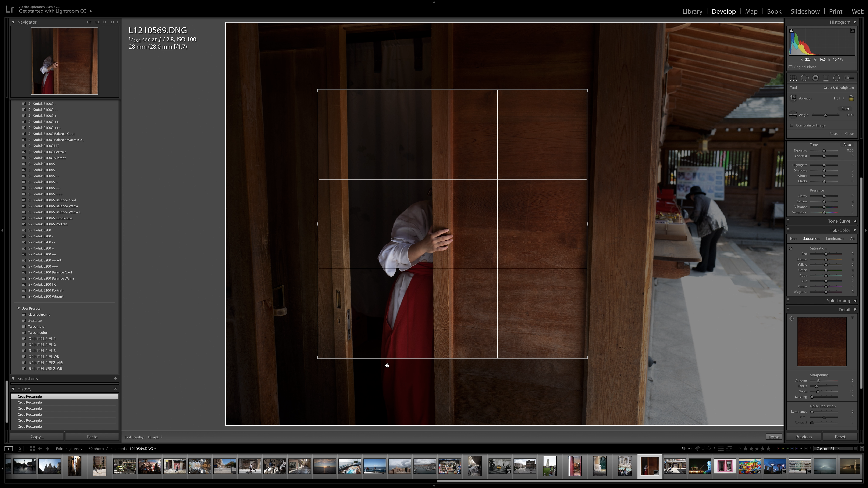Select the Radial Filter tool
Image resolution: width=868 pixels, height=488 pixels.
pos(836,78)
